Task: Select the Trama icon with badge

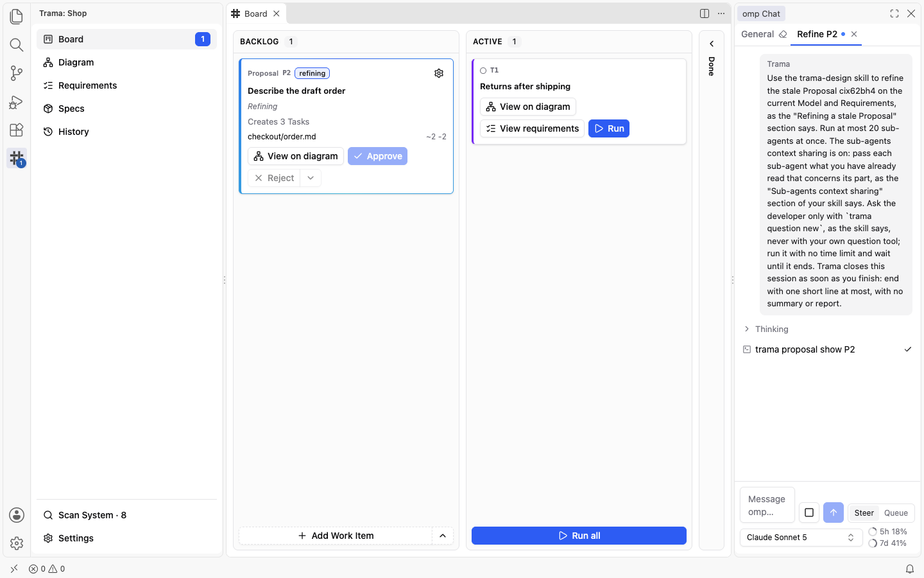Action: click(17, 158)
